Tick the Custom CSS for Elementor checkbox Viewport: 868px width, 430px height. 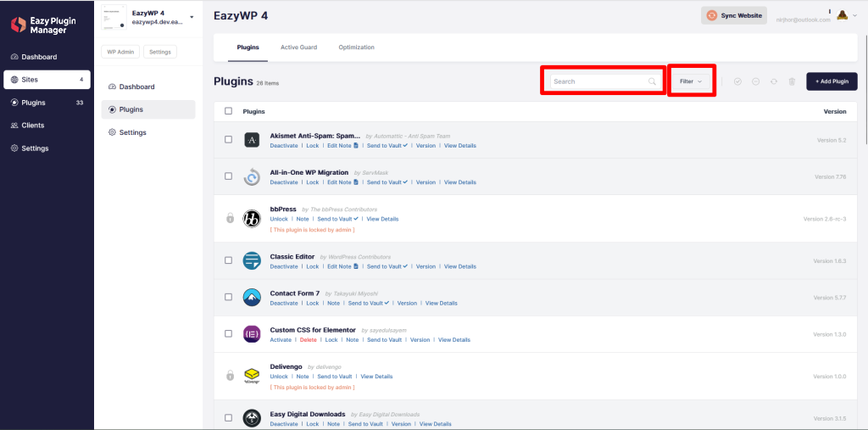point(229,333)
